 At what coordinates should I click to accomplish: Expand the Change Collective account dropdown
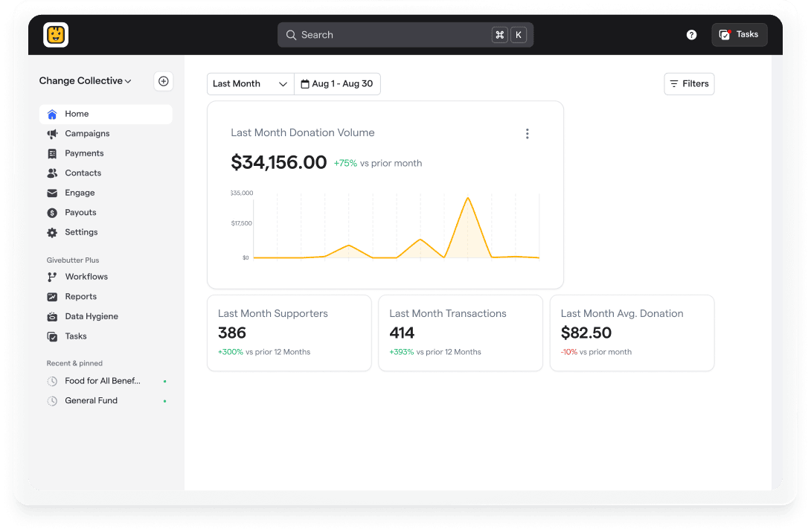(86, 81)
